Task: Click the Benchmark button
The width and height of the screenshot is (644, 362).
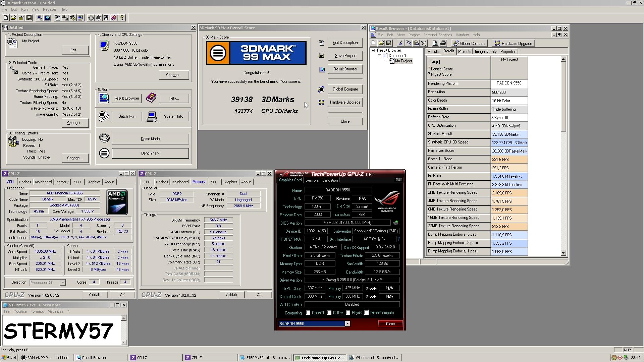Action: click(x=150, y=153)
